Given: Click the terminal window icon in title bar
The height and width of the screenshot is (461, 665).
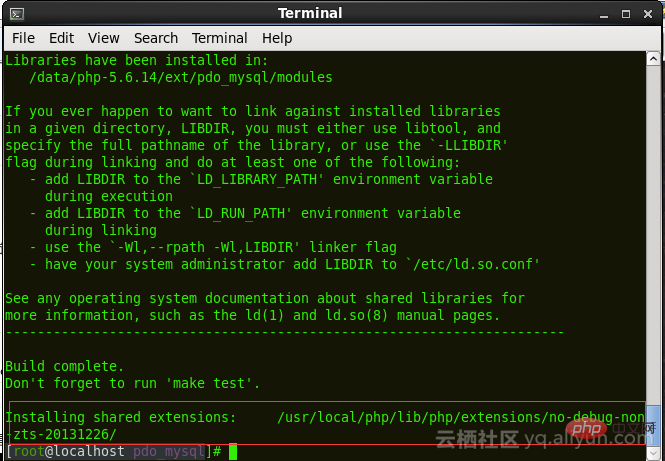Looking at the screenshot, I should pyautogui.click(x=17, y=14).
